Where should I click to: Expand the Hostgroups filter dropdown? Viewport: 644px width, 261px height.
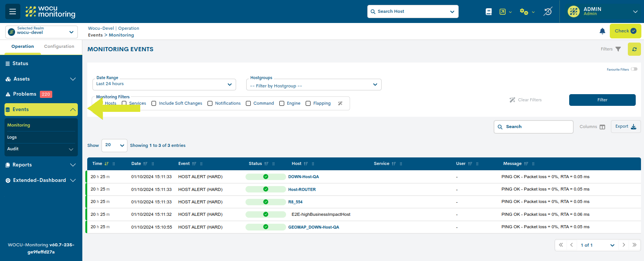coord(314,85)
